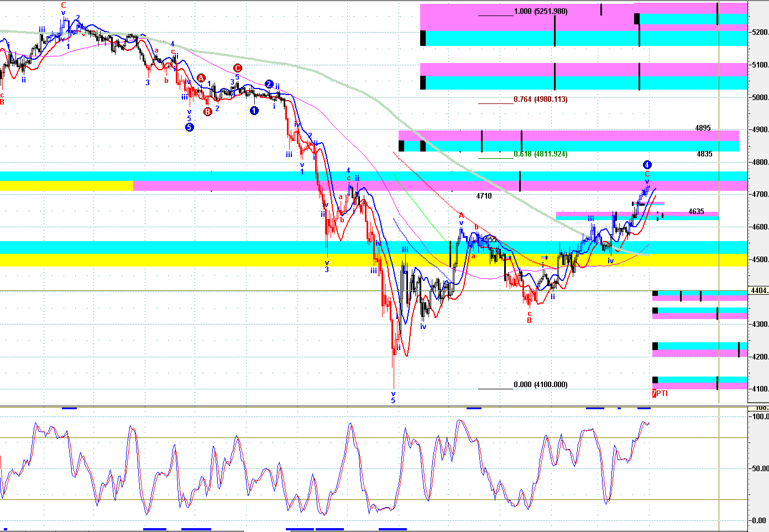769x532 pixels.
Task: Select the 1.000 (5251.980) Fibonacci level label
Action: click(x=540, y=12)
